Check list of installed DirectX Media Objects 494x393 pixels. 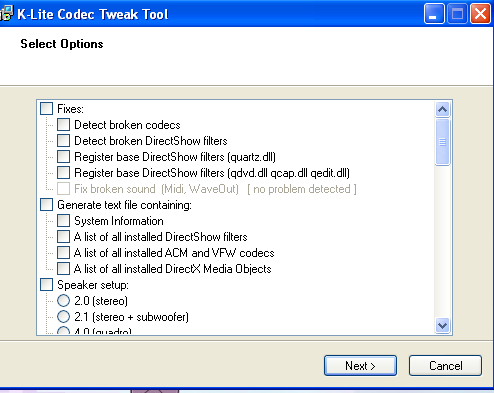coord(63,269)
